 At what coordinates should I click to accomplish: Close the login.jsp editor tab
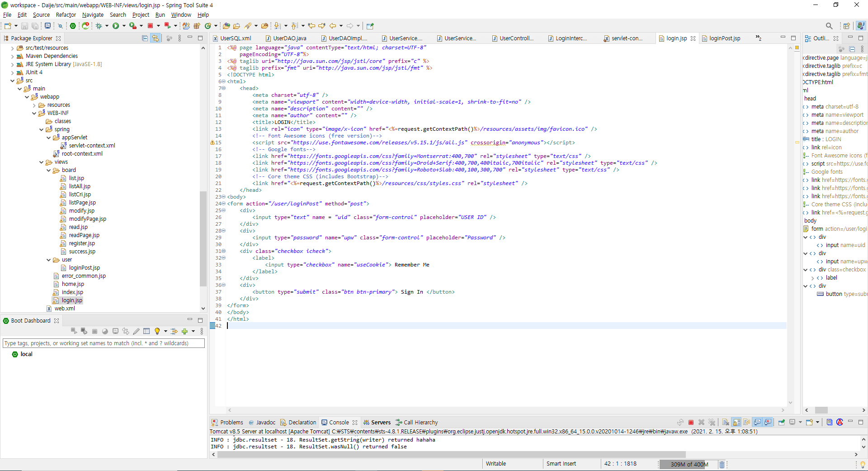point(693,38)
